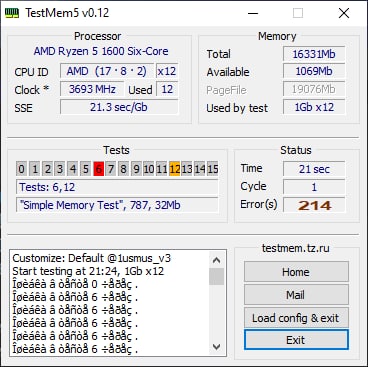Click the Time value 21 sec

click(x=314, y=169)
